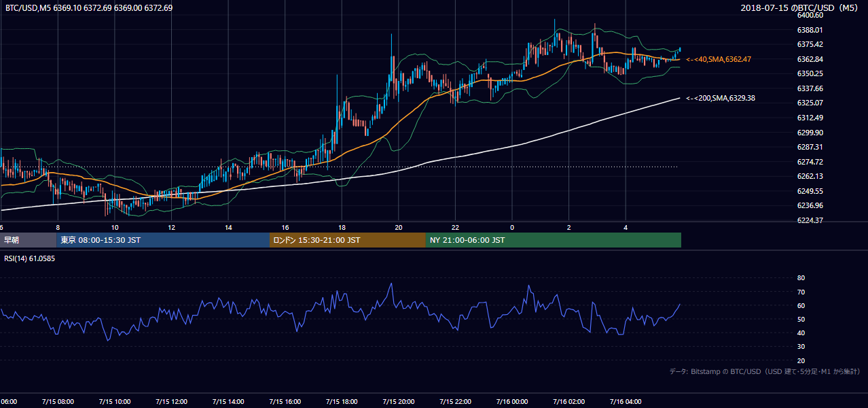The height and width of the screenshot is (408, 868).
Task: Click the hour 22 tick under chart
Action: pyautogui.click(x=456, y=228)
